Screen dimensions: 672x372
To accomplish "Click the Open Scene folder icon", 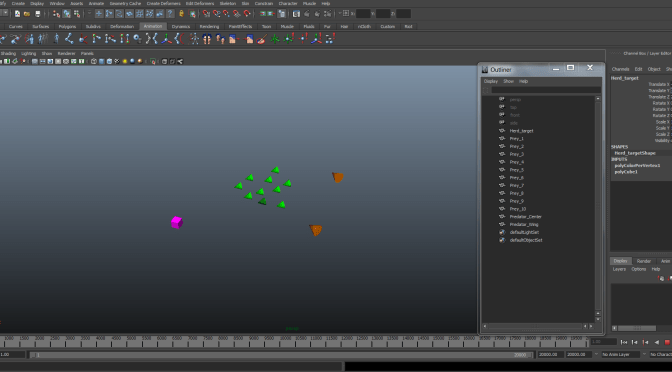I will (x=27, y=14).
